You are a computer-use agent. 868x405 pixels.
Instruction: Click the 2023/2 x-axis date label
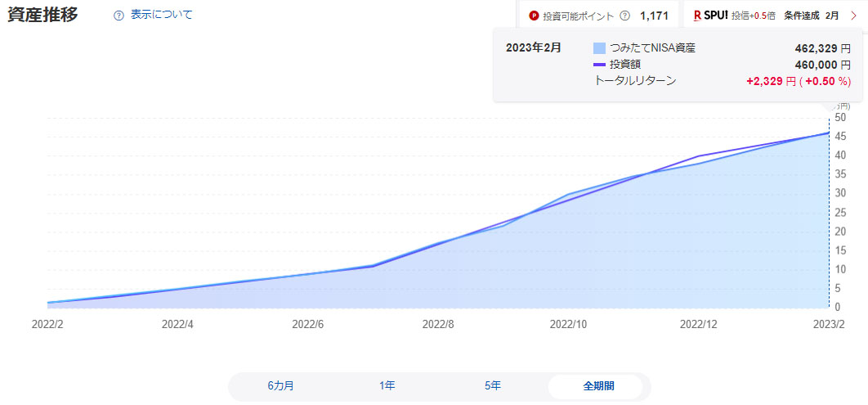(829, 324)
